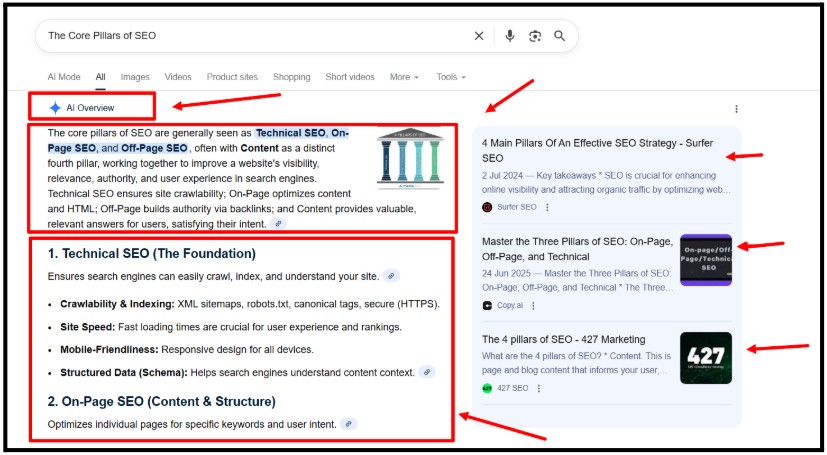The image size is (827, 455).
Task: Start voice search with microphone icon
Action: tap(510, 36)
